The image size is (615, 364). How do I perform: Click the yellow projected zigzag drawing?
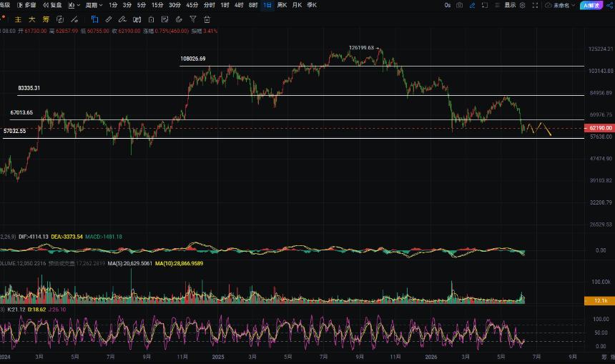539,129
